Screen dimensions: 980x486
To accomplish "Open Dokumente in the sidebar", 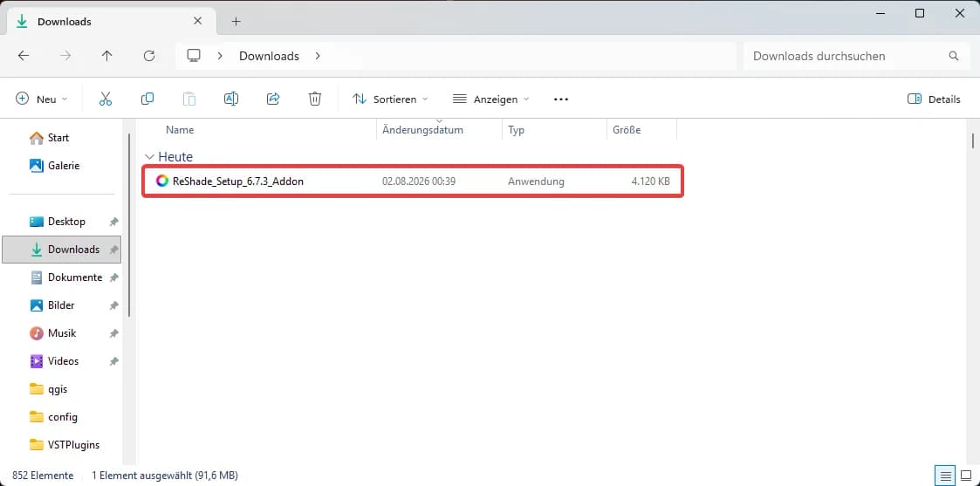I will pyautogui.click(x=66, y=277).
